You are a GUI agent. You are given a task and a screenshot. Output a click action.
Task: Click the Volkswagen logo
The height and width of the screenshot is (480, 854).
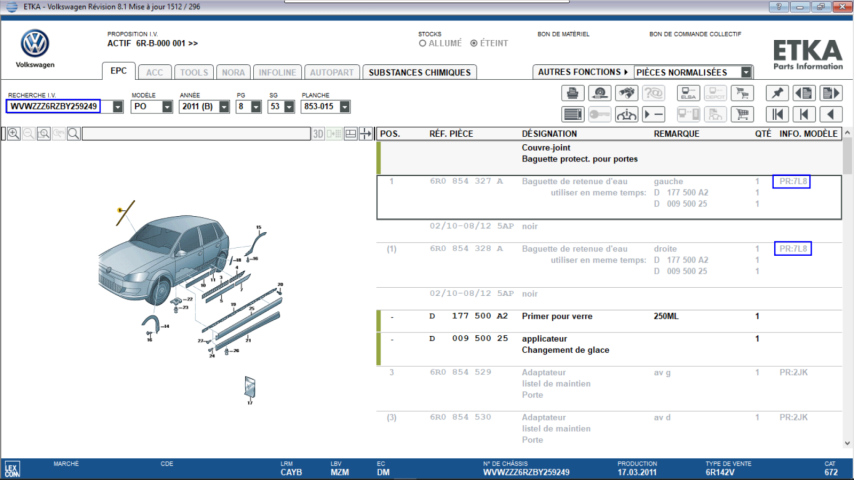click(35, 44)
